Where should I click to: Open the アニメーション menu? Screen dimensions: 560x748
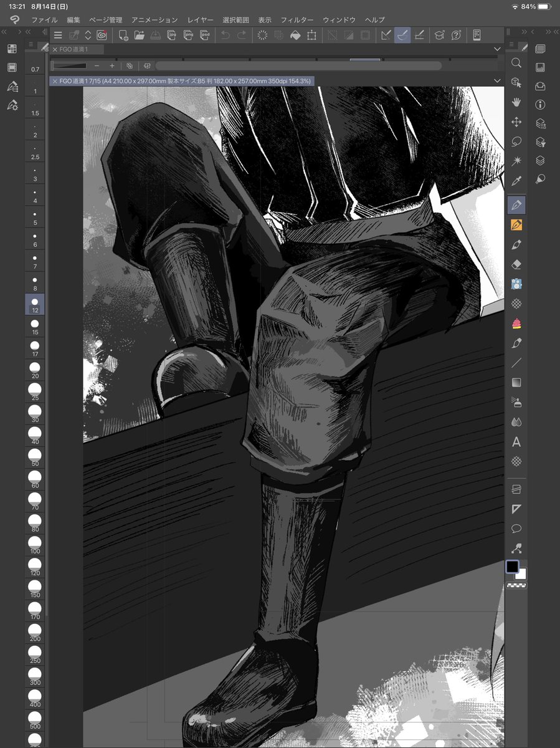(154, 20)
